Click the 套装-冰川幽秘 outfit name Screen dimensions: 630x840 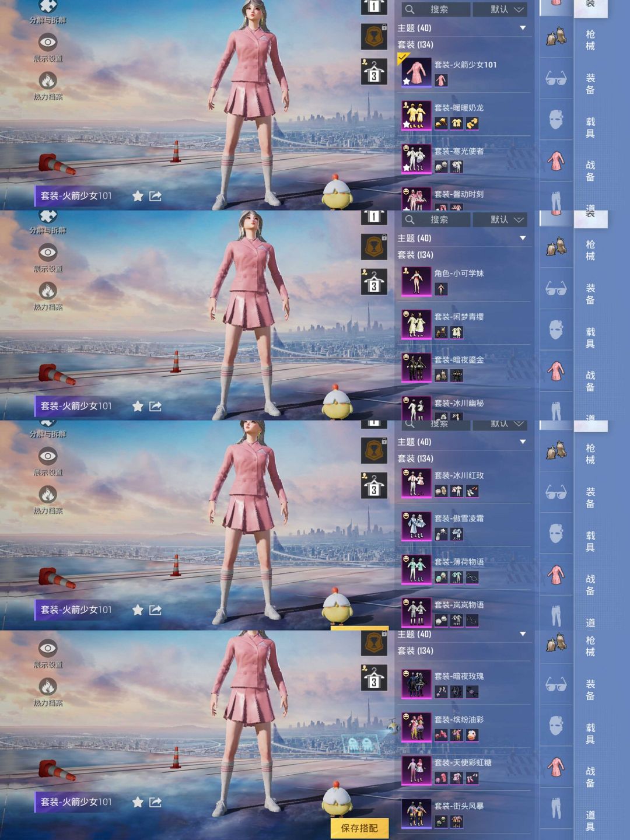459,403
